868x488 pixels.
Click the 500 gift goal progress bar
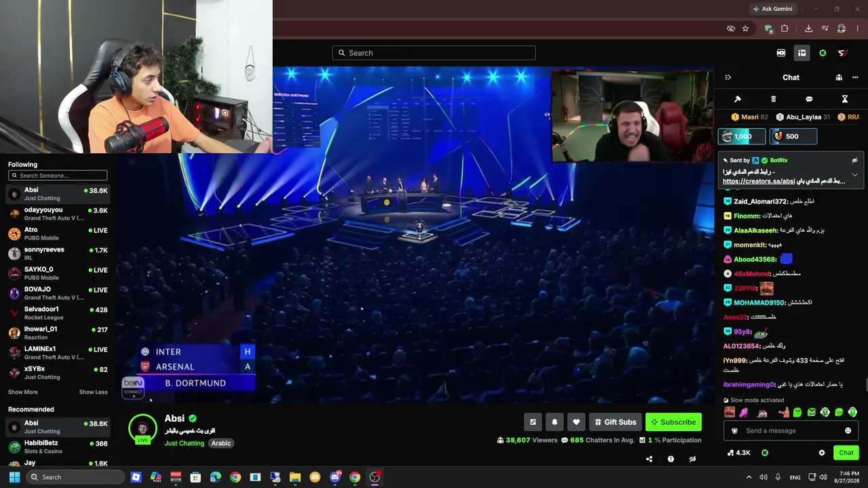pos(793,136)
